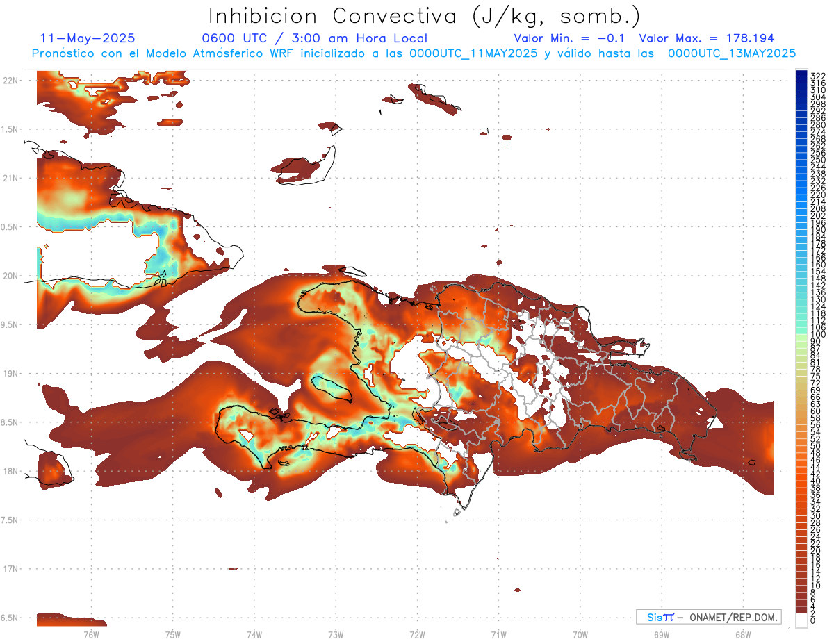Click the '74W' longitude label

pos(254,634)
